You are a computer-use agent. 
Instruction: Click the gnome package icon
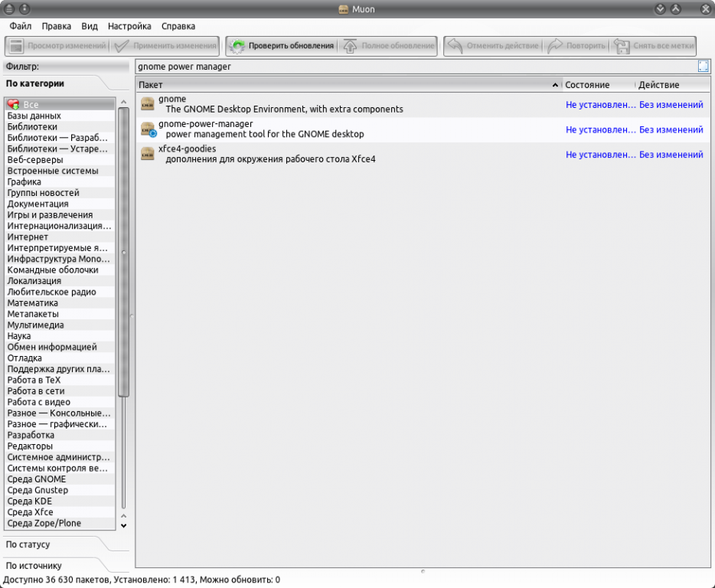(x=147, y=104)
